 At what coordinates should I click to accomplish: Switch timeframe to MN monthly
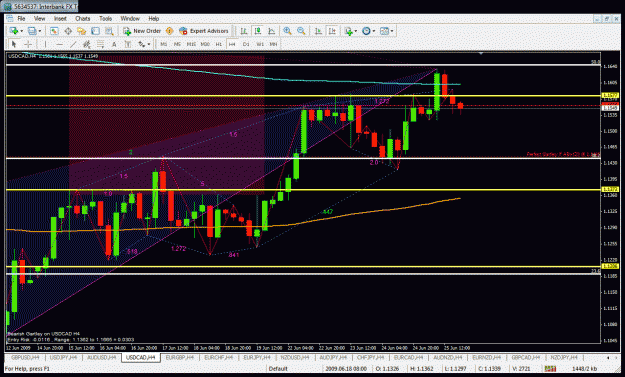point(273,44)
